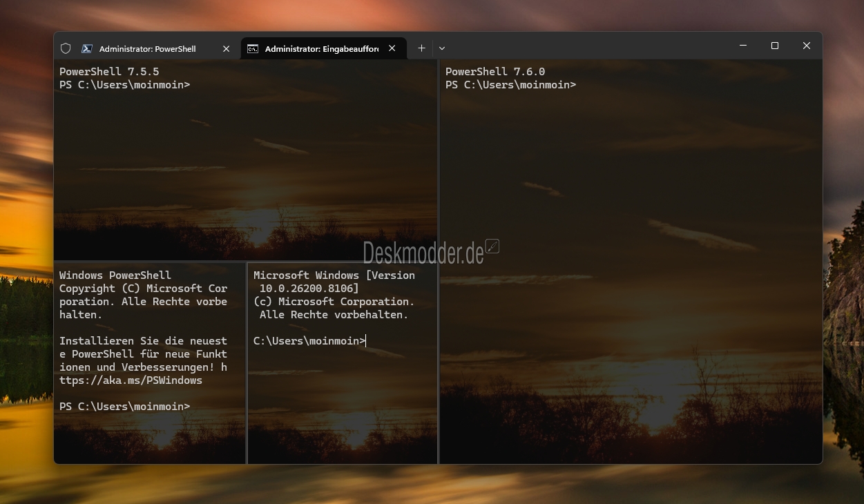
Task: Switch to the Administrator: PowerShell tab
Action: pos(147,48)
